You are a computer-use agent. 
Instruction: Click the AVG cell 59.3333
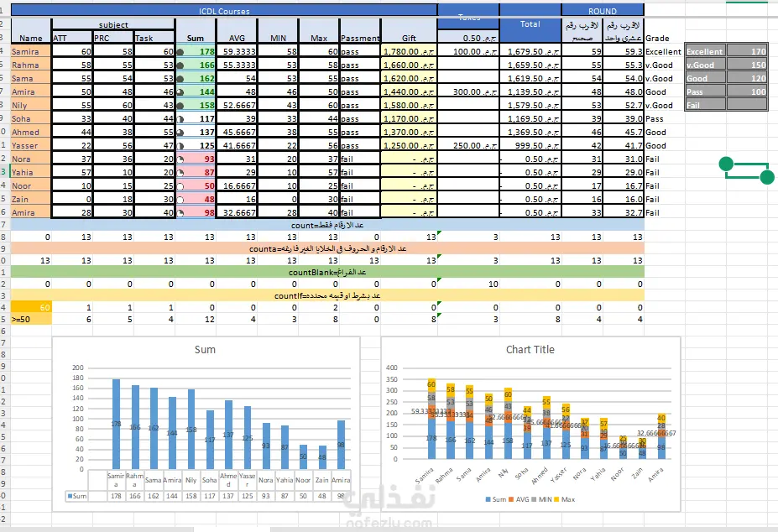(x=238, y=51)
